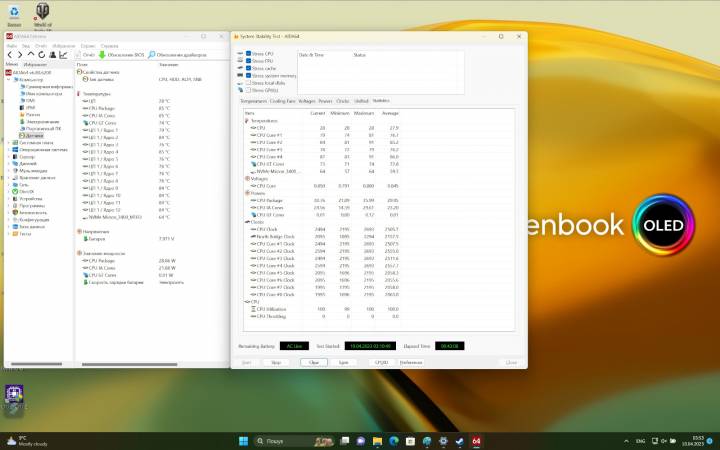Expand the Хранение данных tree node
The width and height of the screenshot is (720, 450).
tap(8, 178)
